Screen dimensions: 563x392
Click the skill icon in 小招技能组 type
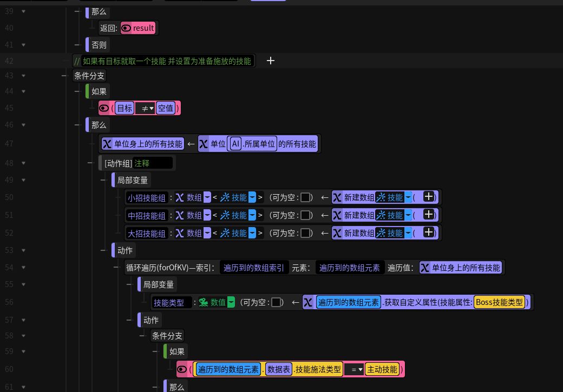225,197
